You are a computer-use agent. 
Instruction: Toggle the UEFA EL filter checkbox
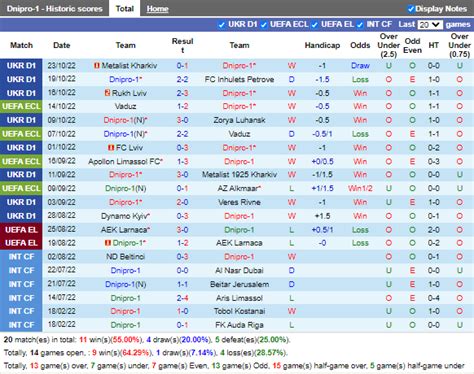[314, 25]
